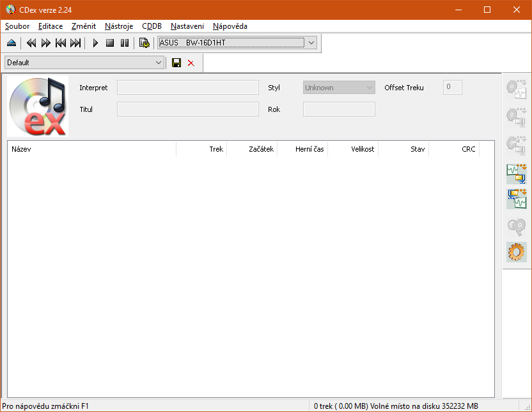Open settings via the orange gear icon
532x412 pixels.
point(517,252)
